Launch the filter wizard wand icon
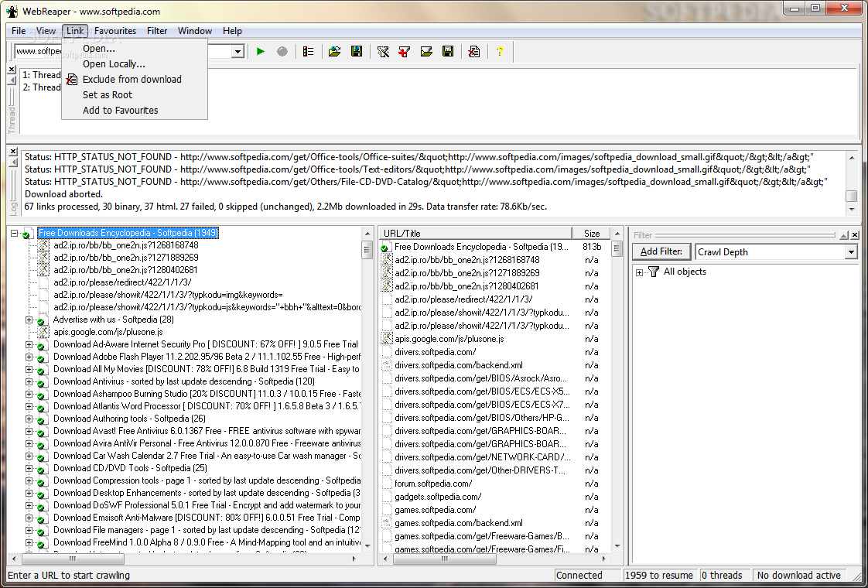This screenshot has width=868, height=588. click(x=383, y=52)
